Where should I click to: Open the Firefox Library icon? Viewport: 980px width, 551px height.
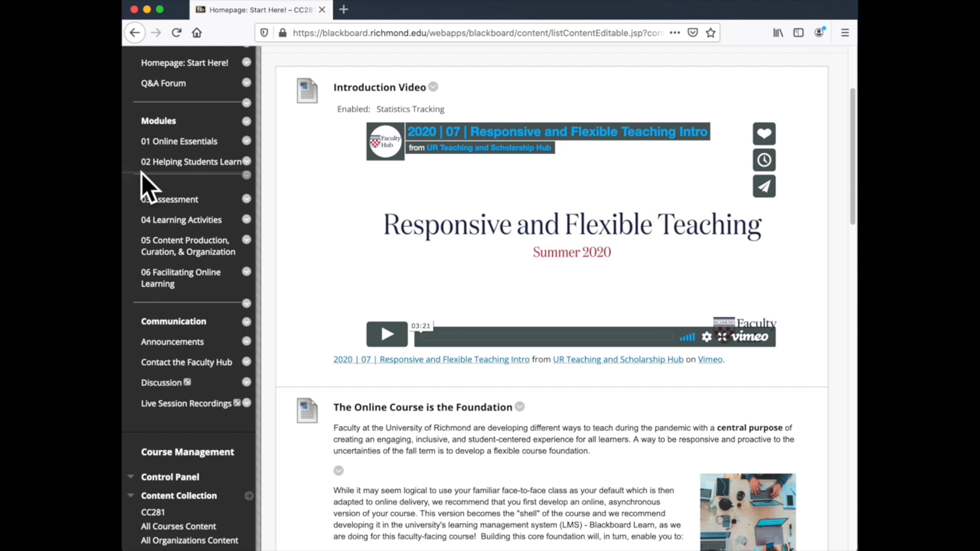click(778, 33)
